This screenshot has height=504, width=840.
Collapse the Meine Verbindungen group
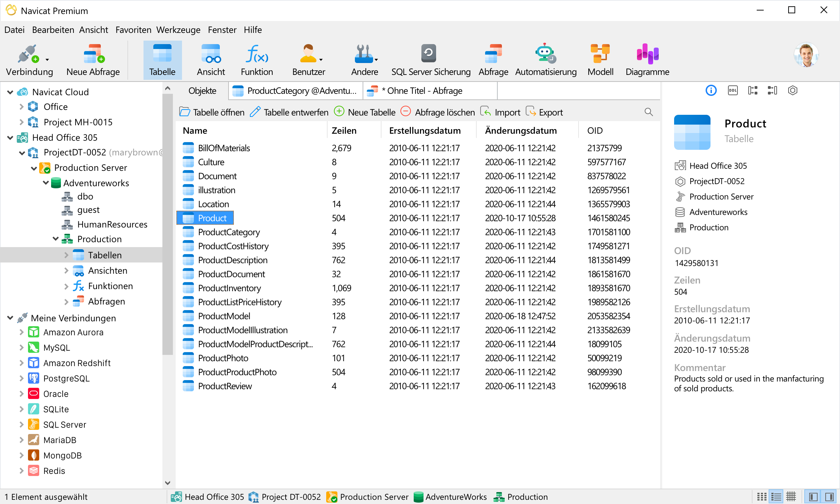[x=10, y=318]
